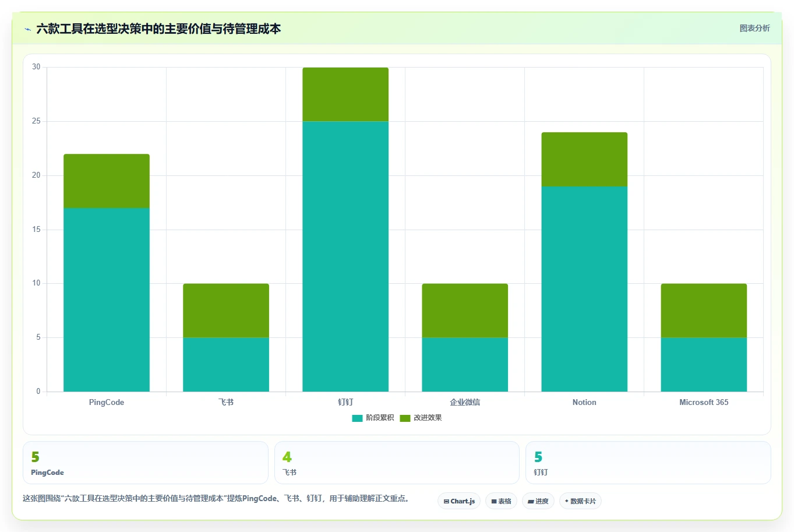Click the 飞书 teal bar segment

(226, 365)
